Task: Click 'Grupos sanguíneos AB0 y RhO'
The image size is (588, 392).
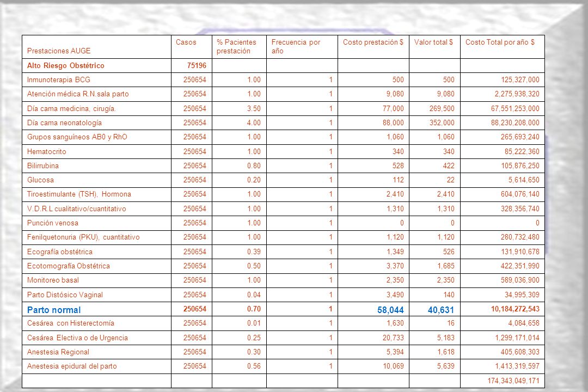Action: click(x=77, y=137)
